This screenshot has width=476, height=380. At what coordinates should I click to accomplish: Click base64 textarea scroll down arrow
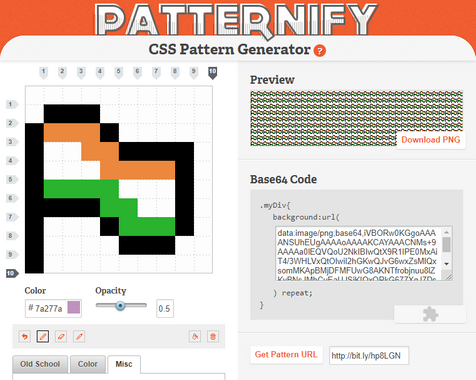coord(446,264)
